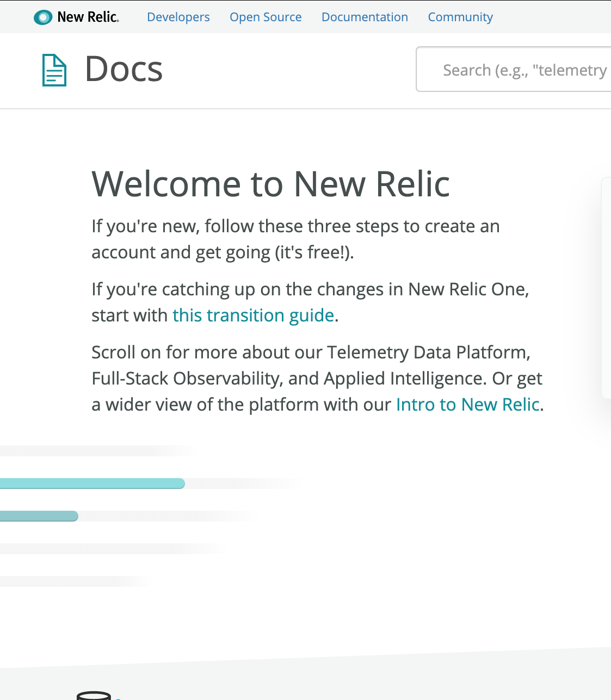Click the paragraph starting "If you're new"
Image resolution: width=611 pixels, height=700 pixels.
click(x=295, y=239)
